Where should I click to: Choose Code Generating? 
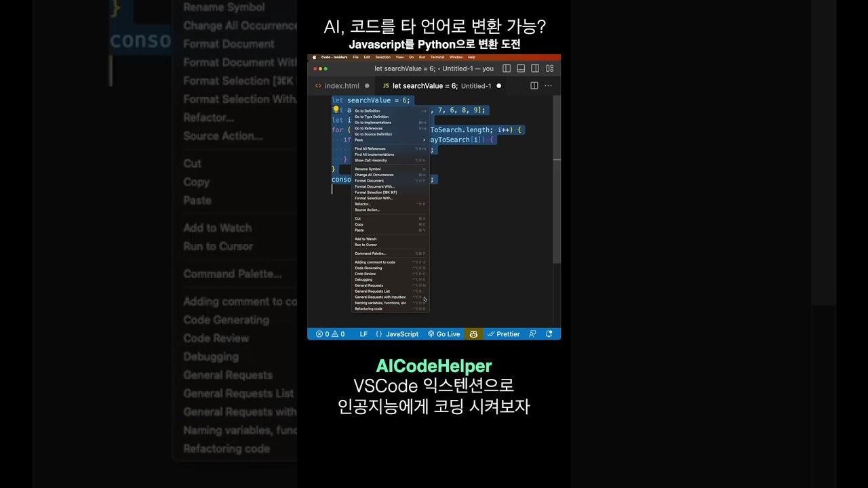(390, 268)
